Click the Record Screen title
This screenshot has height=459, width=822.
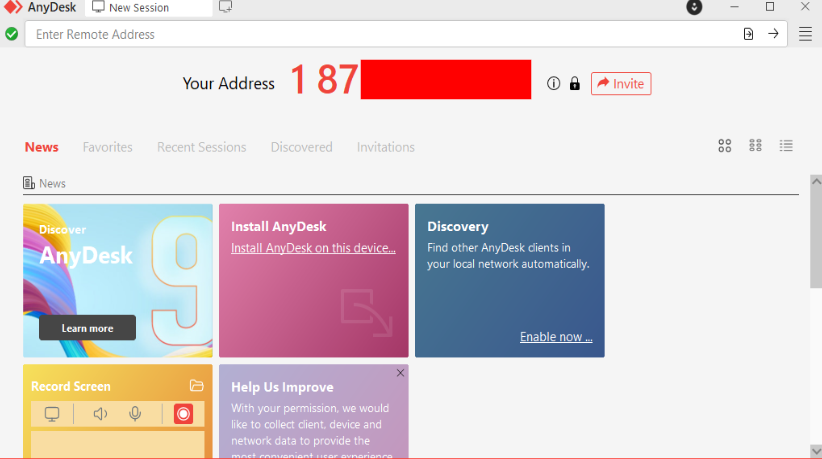[x=71, y=386]
